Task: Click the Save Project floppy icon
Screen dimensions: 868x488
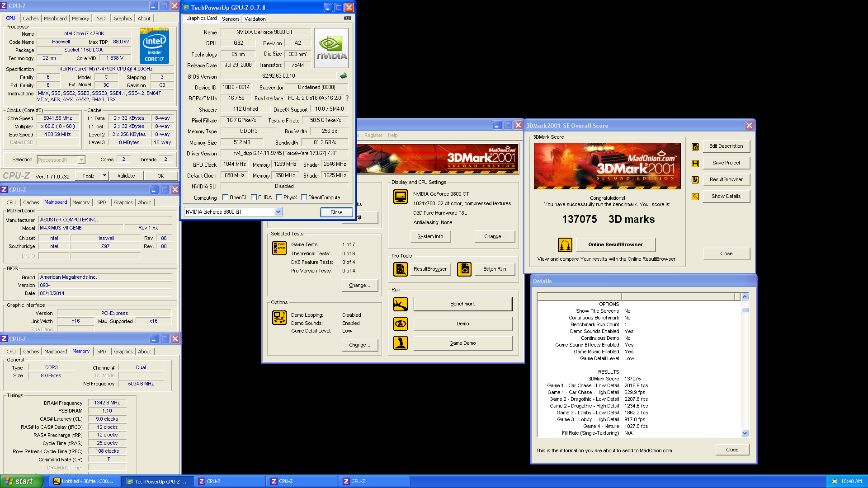Action: (x=695, y=163)
